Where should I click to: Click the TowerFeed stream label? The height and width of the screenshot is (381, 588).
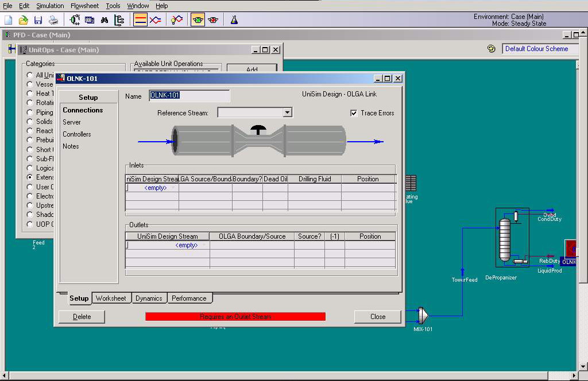[464, 280]
